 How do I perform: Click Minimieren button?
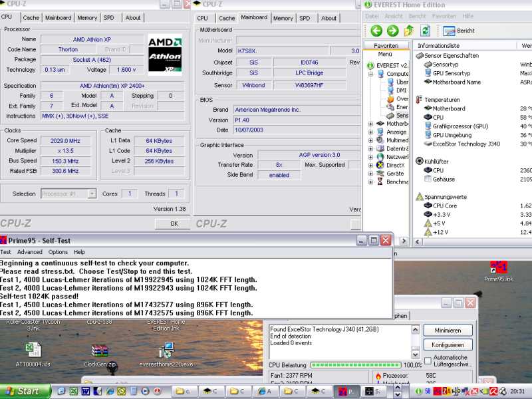tap(448, 331)
